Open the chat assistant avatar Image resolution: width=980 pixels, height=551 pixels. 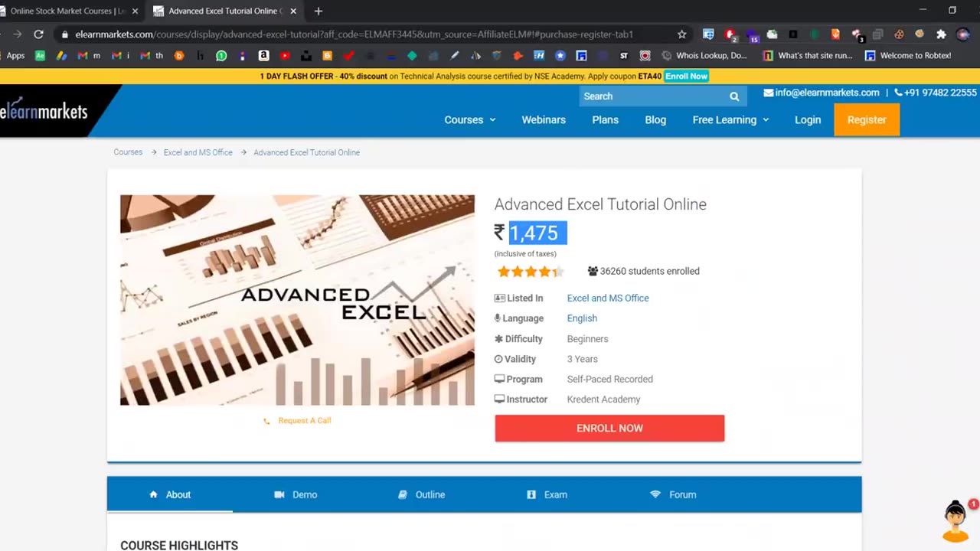[955, 521]
